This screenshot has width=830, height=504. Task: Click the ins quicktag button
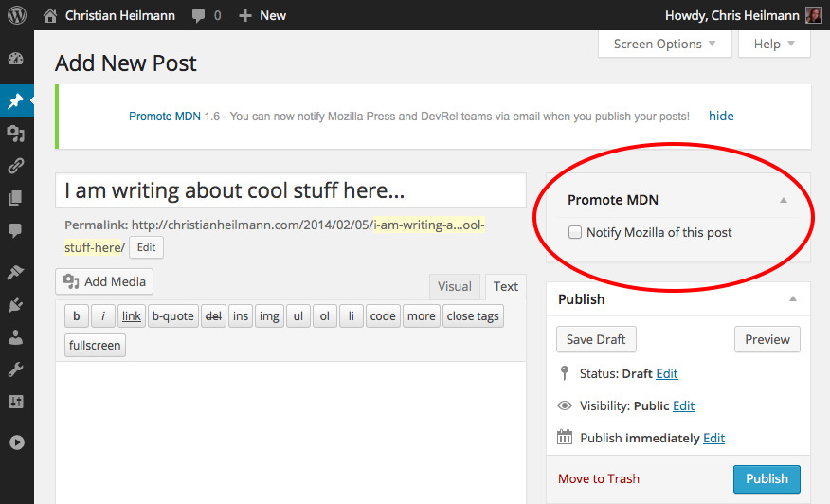click(x=241, y=316)
